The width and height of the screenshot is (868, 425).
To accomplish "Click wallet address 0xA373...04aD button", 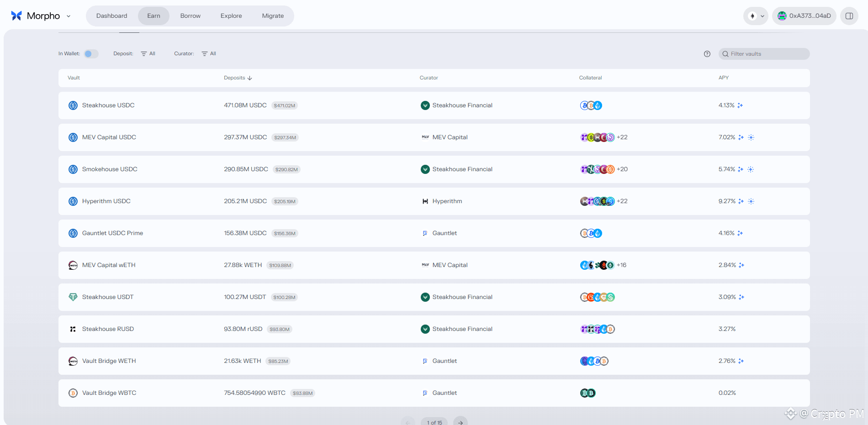I will 804,16.
